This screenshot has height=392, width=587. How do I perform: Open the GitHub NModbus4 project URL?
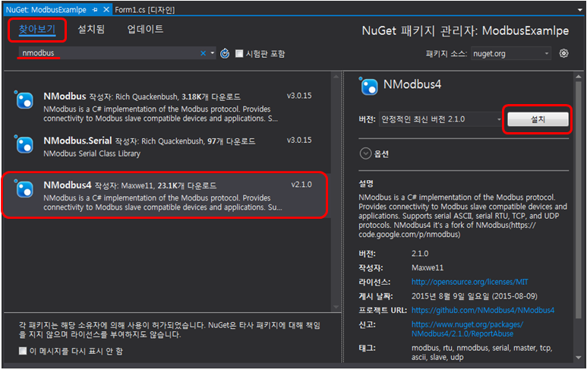482,310
